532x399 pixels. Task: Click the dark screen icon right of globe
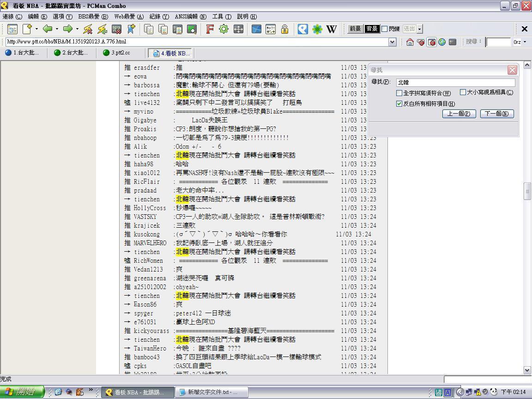tap(453, 42)
